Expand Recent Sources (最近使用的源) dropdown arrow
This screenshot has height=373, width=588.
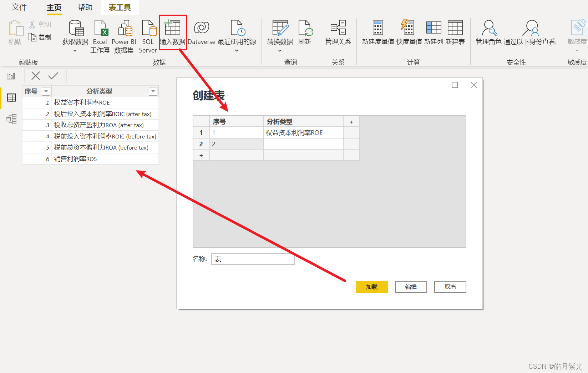click(237, 51)
